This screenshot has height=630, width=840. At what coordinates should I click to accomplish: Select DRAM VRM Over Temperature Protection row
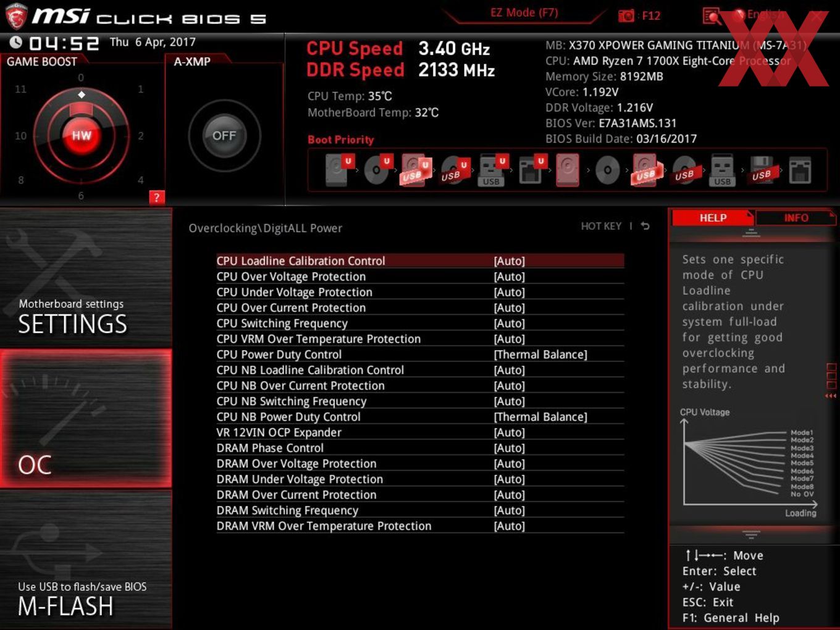click(420, 526)
